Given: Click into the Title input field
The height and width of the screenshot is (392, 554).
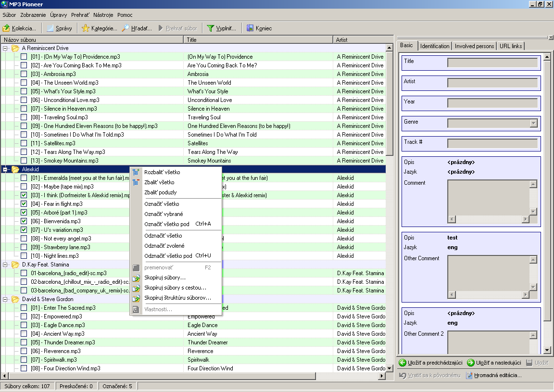Looking at the screenshot, I should [x=492, y=63].
